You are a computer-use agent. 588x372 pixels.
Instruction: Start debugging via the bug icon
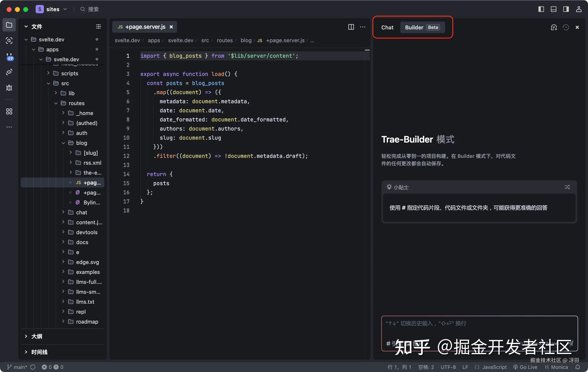coord(9,88)
